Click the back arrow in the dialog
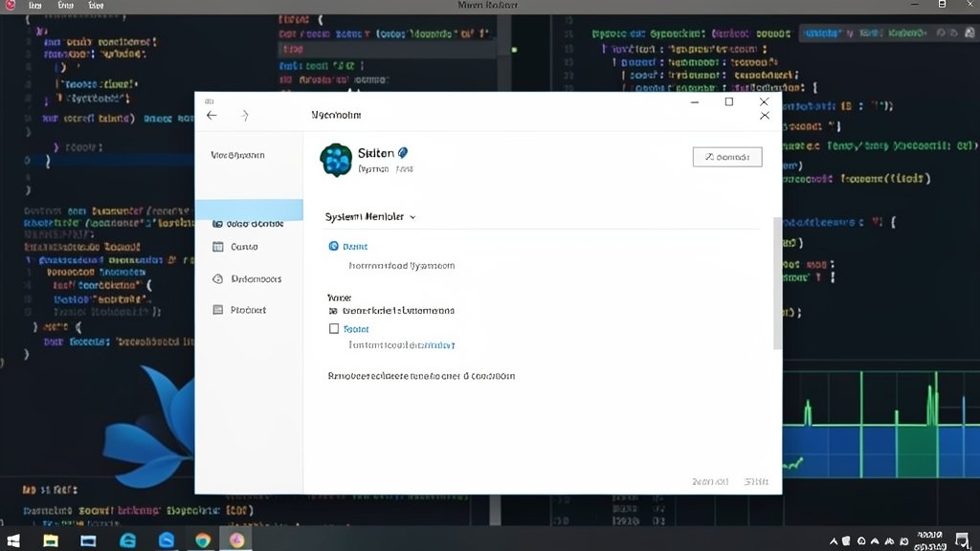 [x=212, y=115]
